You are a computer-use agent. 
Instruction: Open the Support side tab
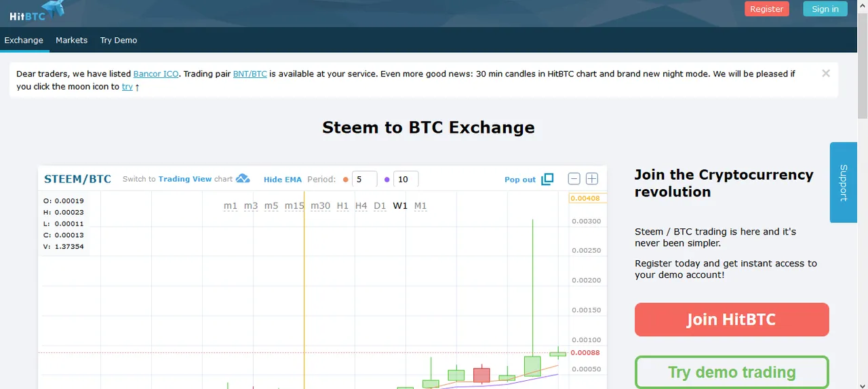tap(843, 182)
